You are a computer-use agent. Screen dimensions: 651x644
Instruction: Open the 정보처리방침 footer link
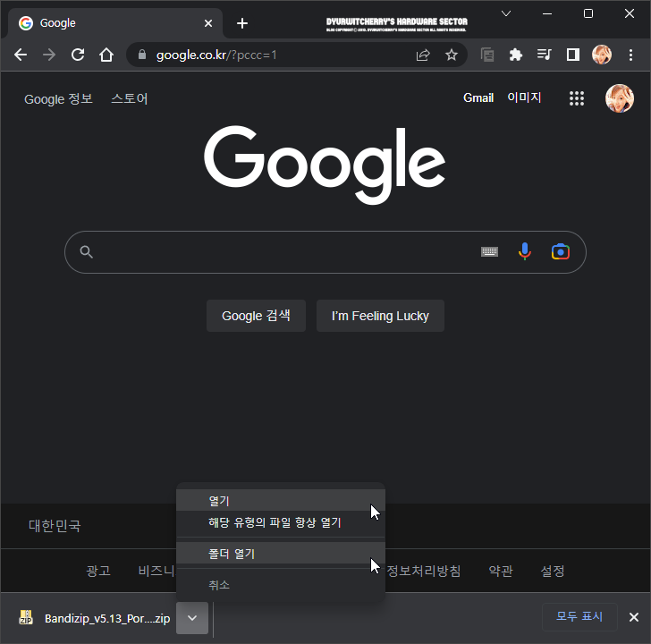424,571
